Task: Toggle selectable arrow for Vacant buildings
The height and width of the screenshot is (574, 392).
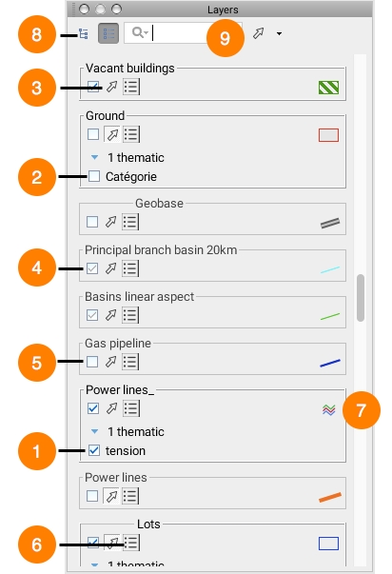Action: click(111, 88)
